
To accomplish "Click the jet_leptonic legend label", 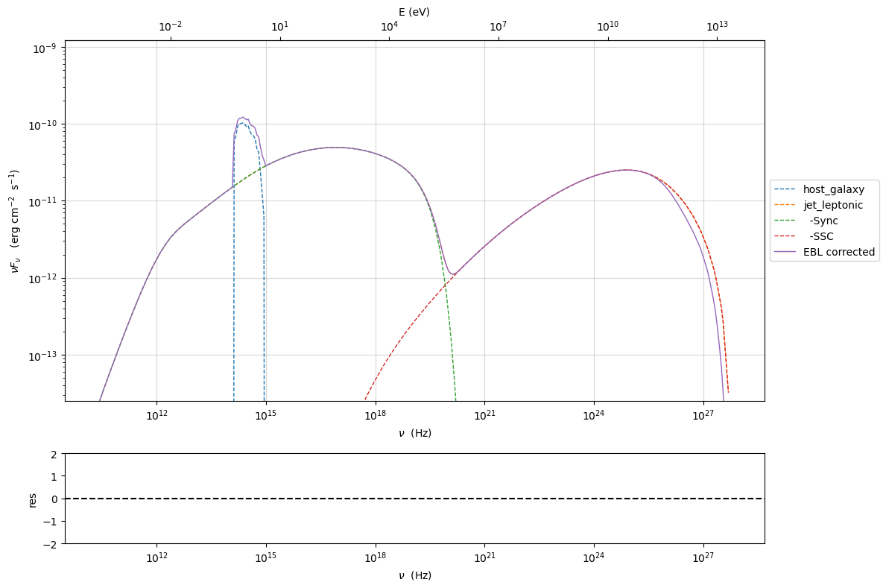I will [835, 205].
